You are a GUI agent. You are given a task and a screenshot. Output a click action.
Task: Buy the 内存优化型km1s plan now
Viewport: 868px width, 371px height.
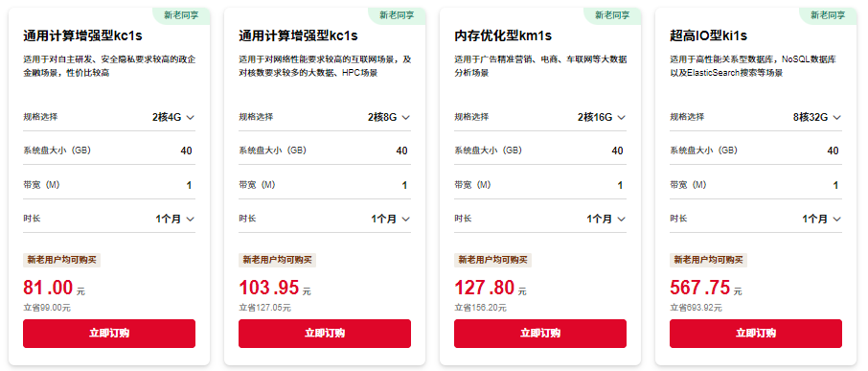(540, 334)
